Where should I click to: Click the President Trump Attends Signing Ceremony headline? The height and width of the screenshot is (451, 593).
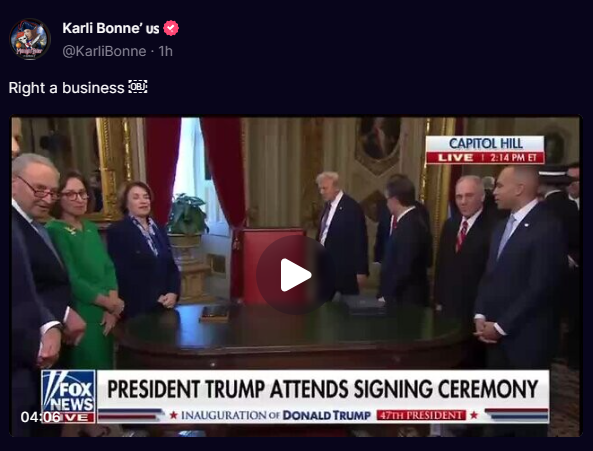tap(323, 389)
